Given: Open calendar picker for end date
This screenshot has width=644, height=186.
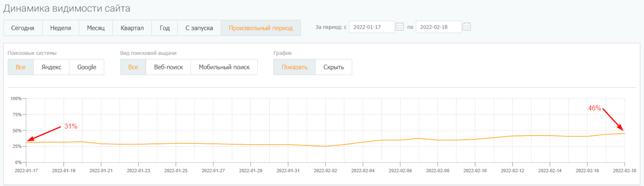Looking at the screenshot, I should click(466, 27).
